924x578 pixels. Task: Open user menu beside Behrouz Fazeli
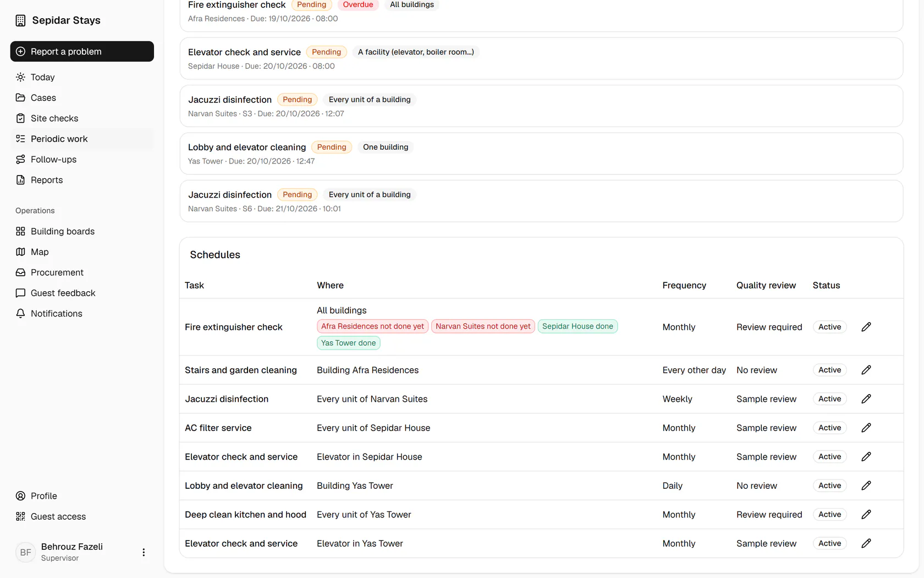point(144,552)
